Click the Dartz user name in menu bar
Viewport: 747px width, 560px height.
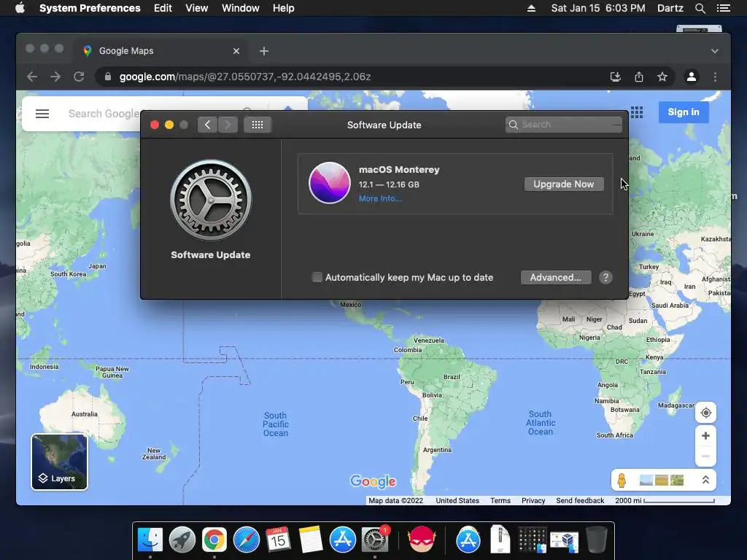point(670,8)
